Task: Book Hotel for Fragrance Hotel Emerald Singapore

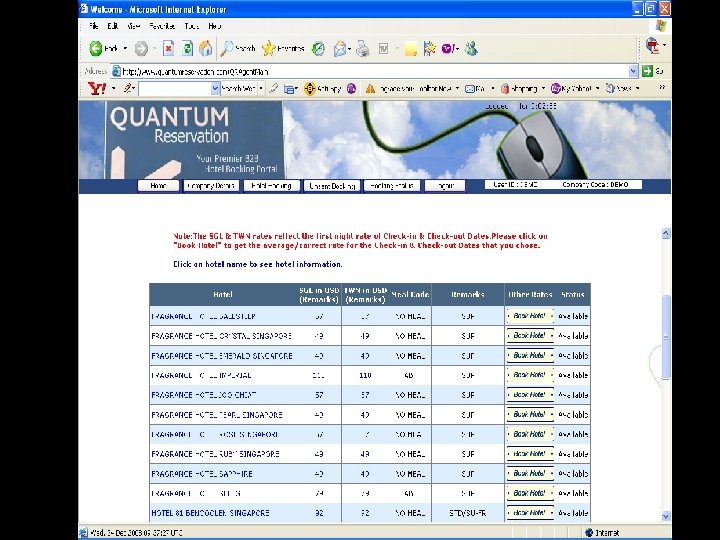Action: pyautogui.click(x=530, y=355)
